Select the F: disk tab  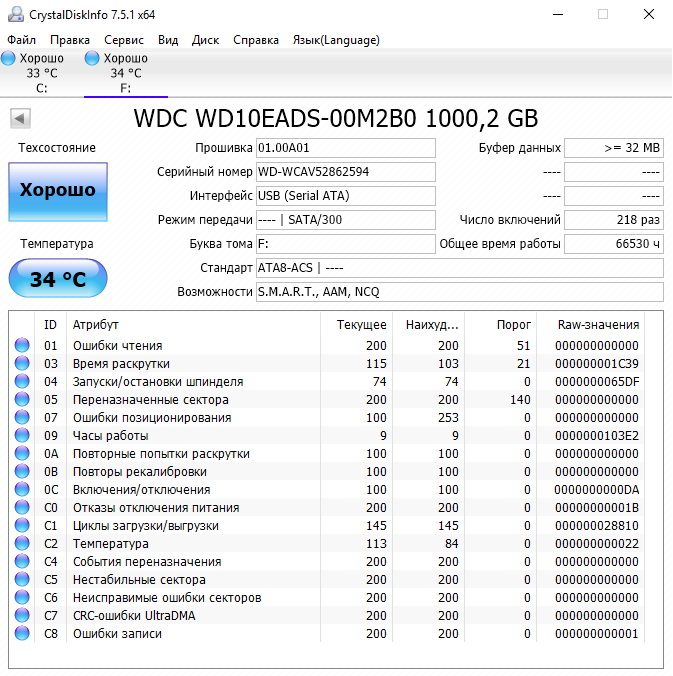tap(125, 73)
